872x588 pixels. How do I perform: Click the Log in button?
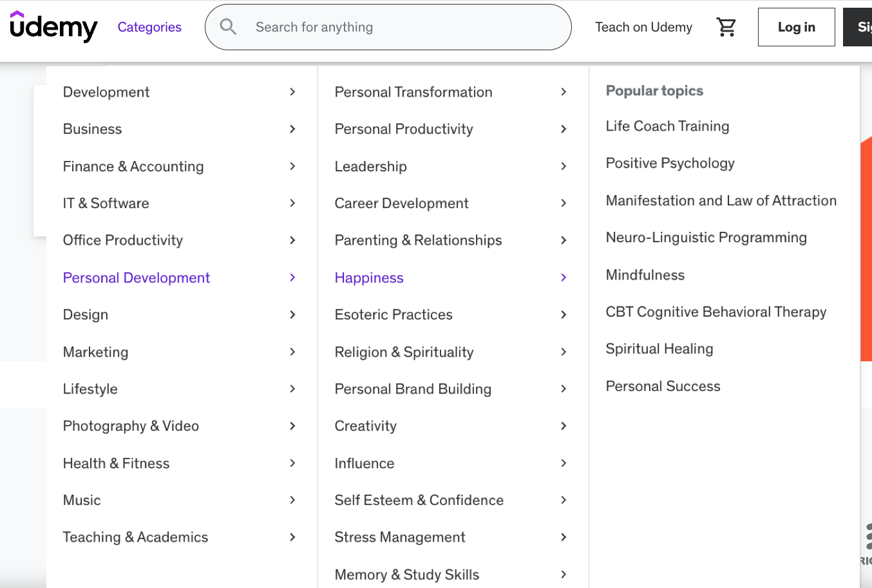(x=796, y=26)
